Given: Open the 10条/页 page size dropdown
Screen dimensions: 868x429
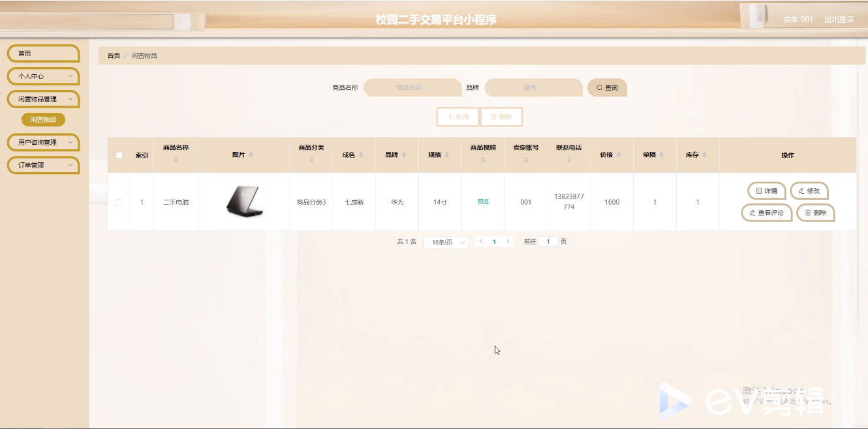Looking at the screenshot, I should (x=445, y=241).
